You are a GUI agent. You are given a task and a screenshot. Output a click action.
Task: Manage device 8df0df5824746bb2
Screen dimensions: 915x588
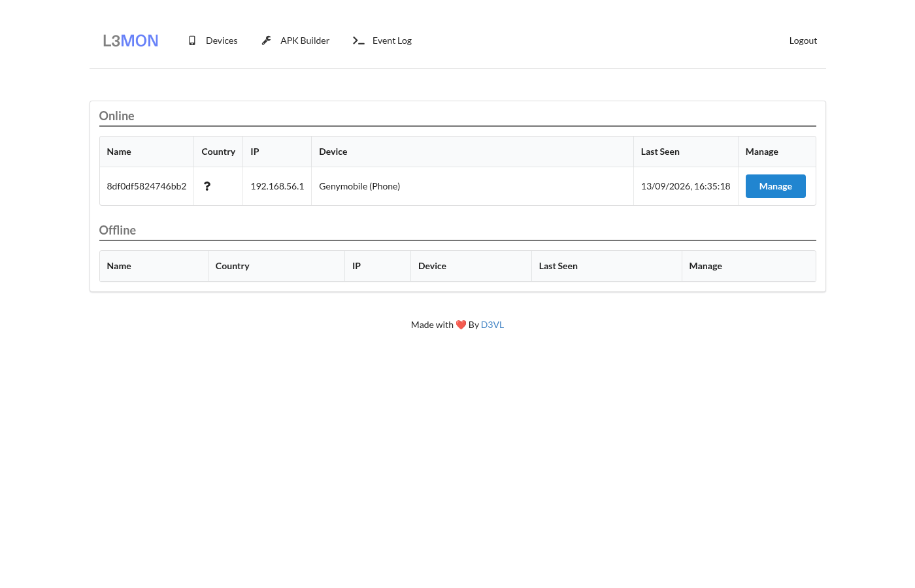(x=776, y=186)
